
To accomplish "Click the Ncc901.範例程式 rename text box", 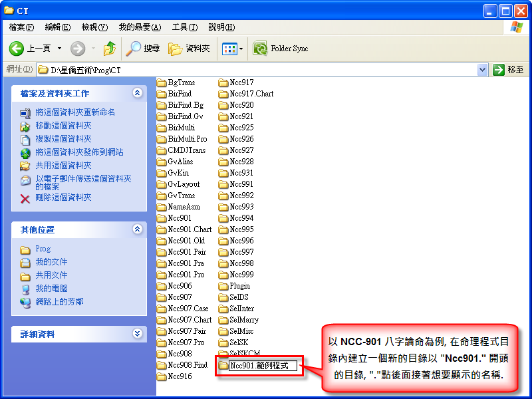I will pyautogui.click(x=263, y=366).
